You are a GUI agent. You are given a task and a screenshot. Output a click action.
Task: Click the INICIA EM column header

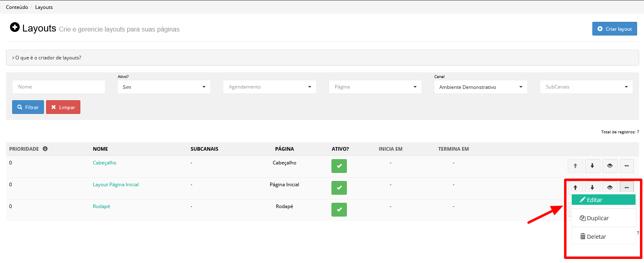(x=390, y=149)
